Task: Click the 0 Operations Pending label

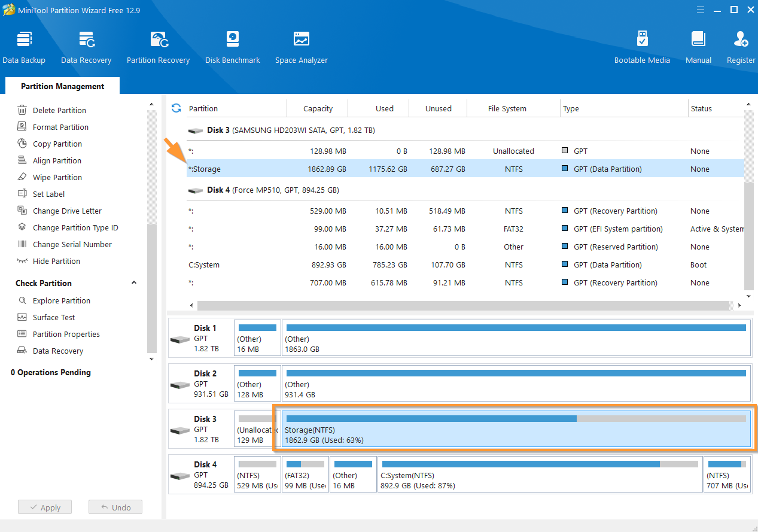Action: (51, 372)
